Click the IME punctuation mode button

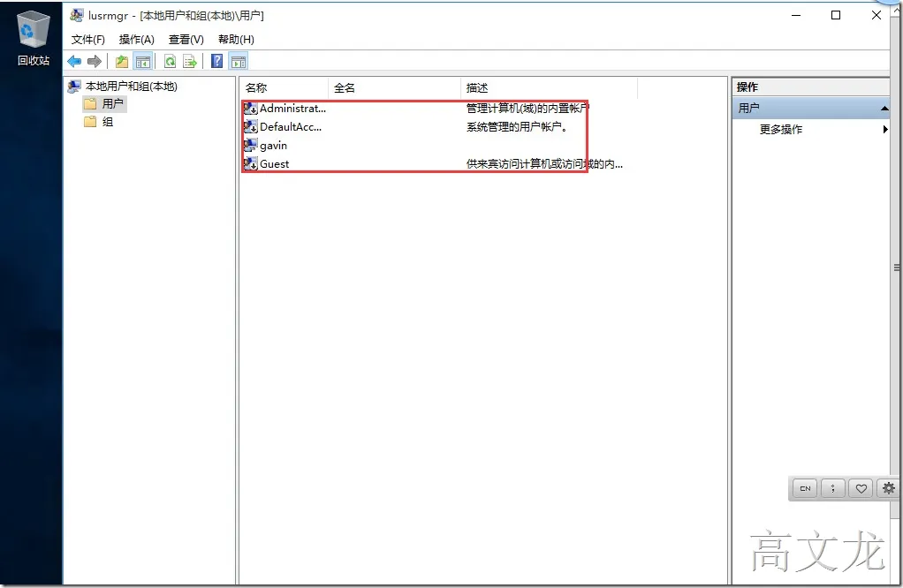pyautogui.click(x=832, y=488)
